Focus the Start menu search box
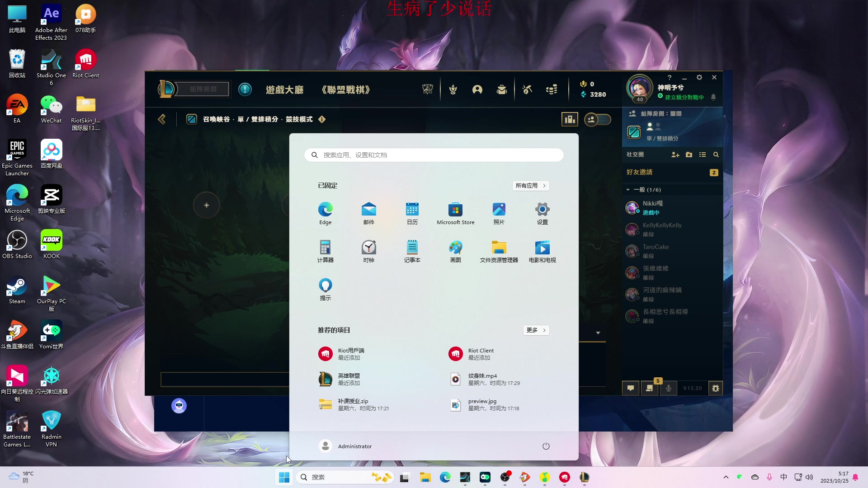The width and height of the screenshot is (868, 488). (x=434, y=155)
